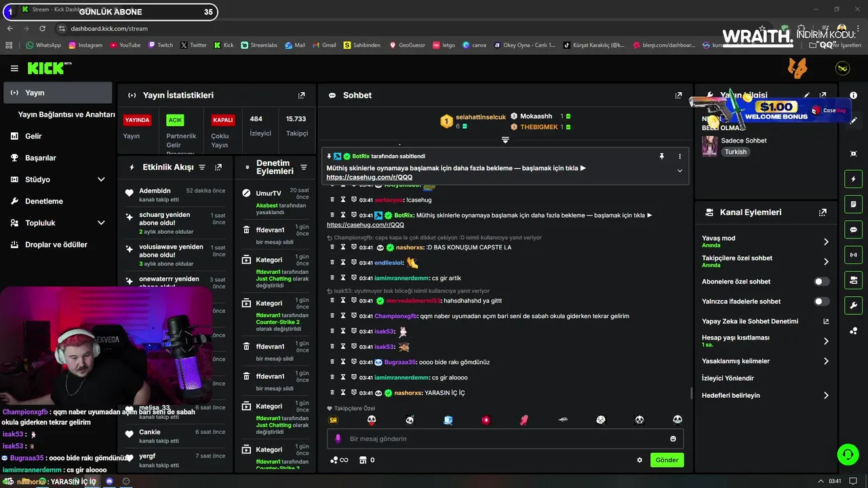The image size is (868, 488).
Task: Open Denetim Eylemleri filter options
Action: coord(304,167)
